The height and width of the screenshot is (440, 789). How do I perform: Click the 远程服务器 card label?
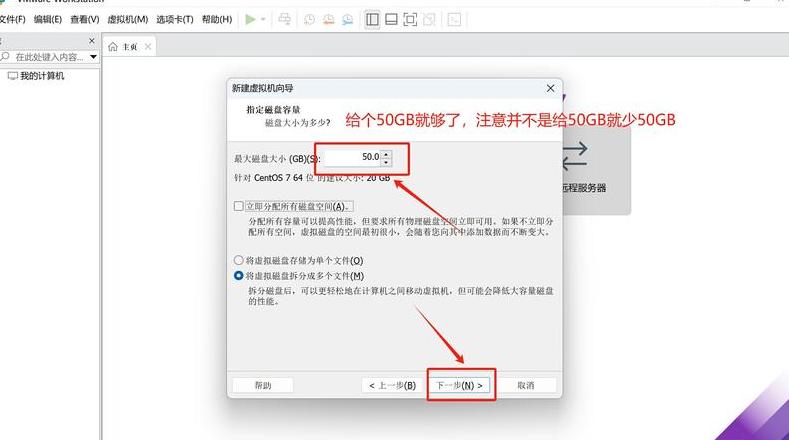pyautogui.click(x=584, y=188)
